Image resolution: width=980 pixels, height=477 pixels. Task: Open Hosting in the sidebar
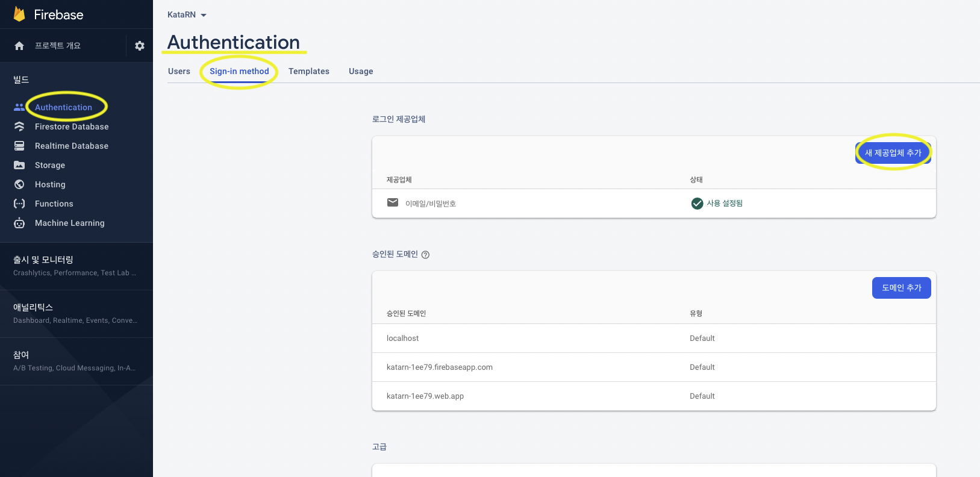coord(50,184)
